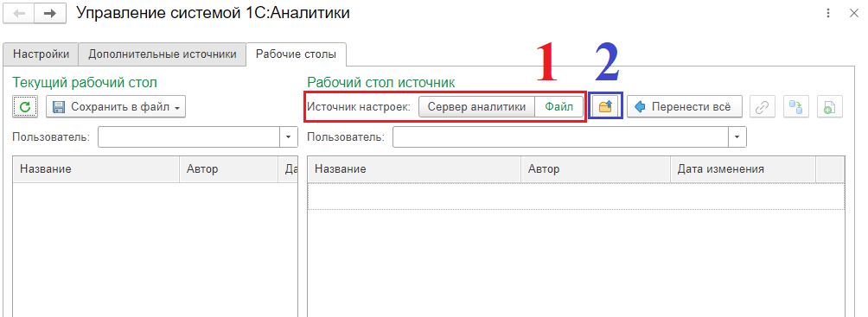
Task: Open the Дополнительные источники tab
Action: pyautogui.click(x=163, y=54)
